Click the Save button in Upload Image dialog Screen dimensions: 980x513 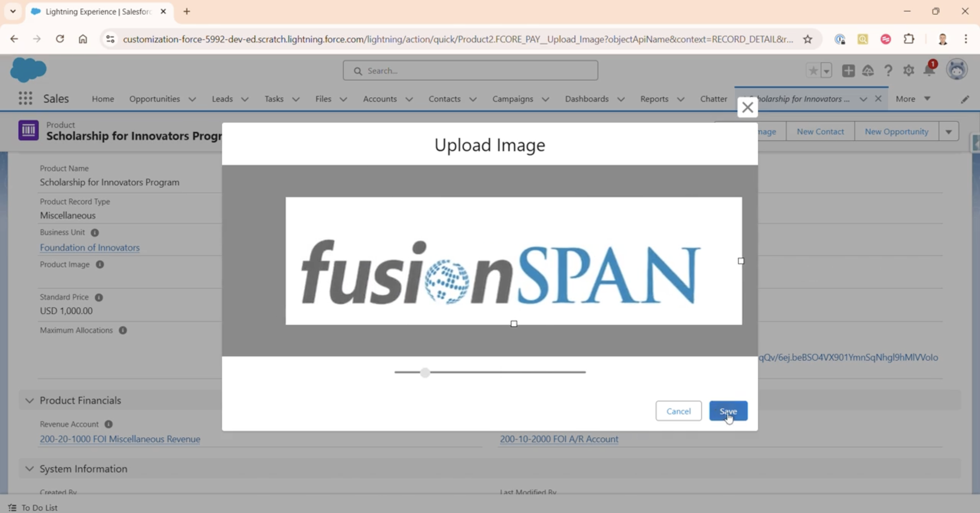[728, 411]
